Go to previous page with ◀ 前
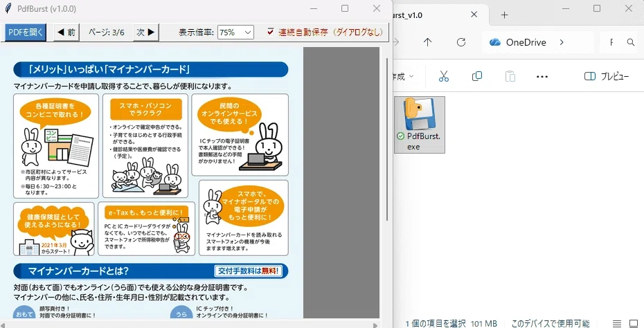Viewport: 644px width, 328px height. coord(66,33)
